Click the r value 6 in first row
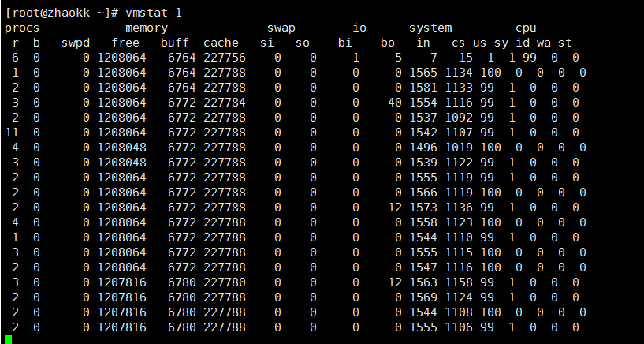The image size is (644, 344). (15, 58)
